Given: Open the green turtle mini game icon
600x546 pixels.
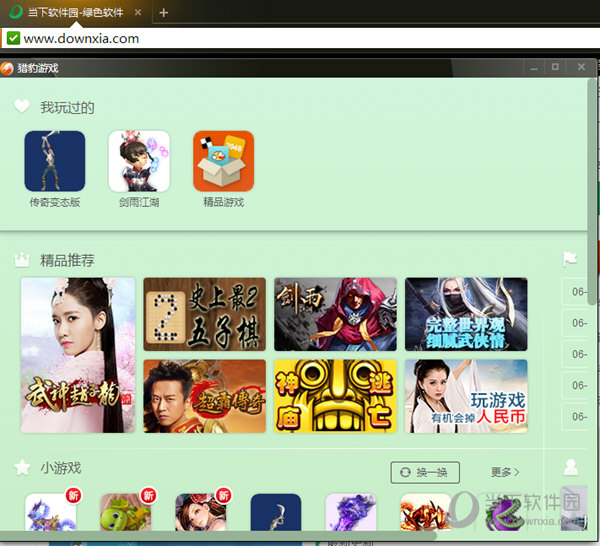Looking at the screenshot, I should [x=126, y=512].
